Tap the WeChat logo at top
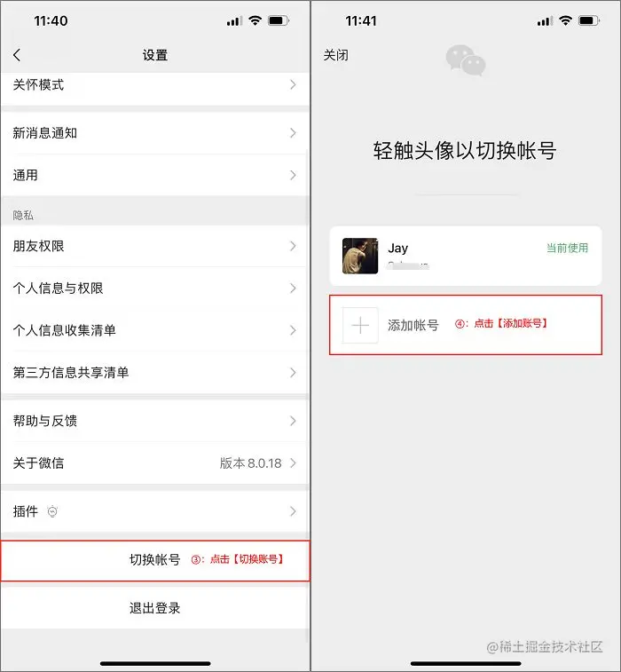This screenshot has width=621, height=672. pyautogui.click(x=466, y=60)
